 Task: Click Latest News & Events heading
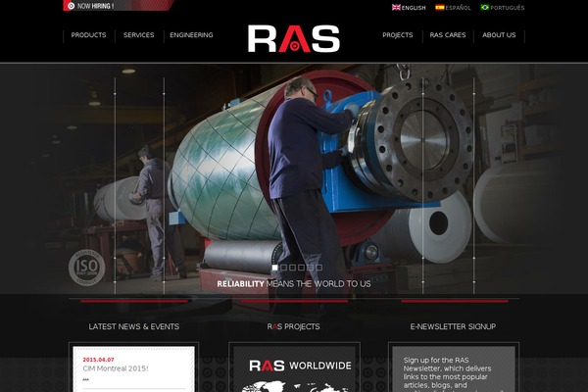click(x=134, y=326)
